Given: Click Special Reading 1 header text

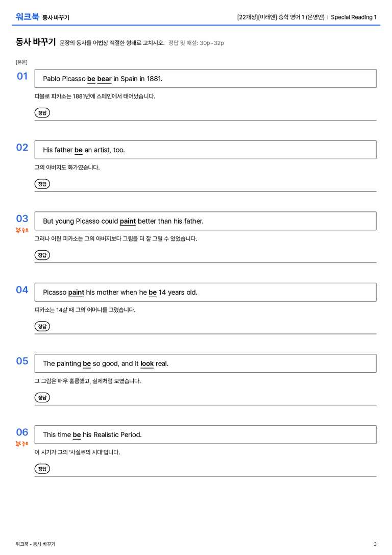Looking at the screenshot, I should (x=353, y=17).
